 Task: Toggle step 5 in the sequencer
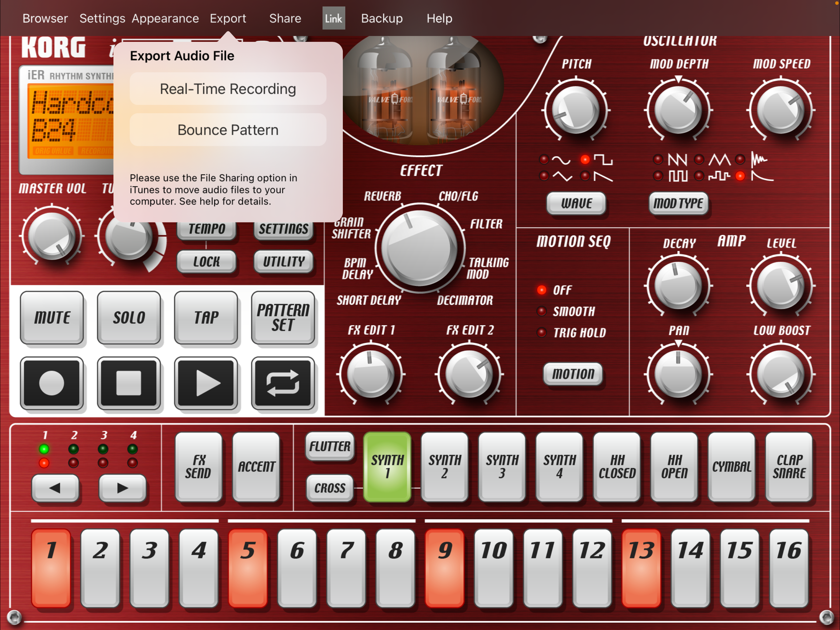pyautogui.click(x=248, y=568)
